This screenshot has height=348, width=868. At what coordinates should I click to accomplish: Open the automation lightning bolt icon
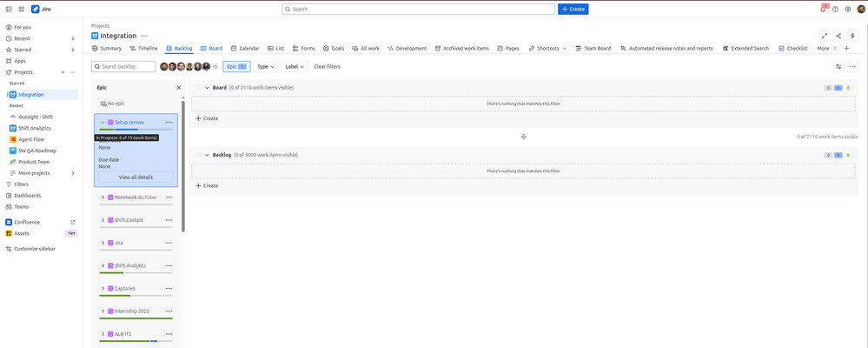852,36
